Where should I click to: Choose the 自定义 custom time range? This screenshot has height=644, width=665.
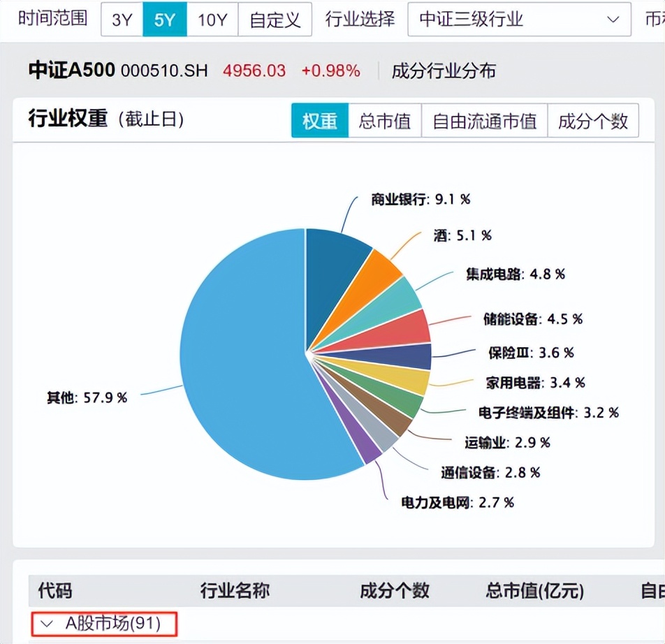click(275, 20)
